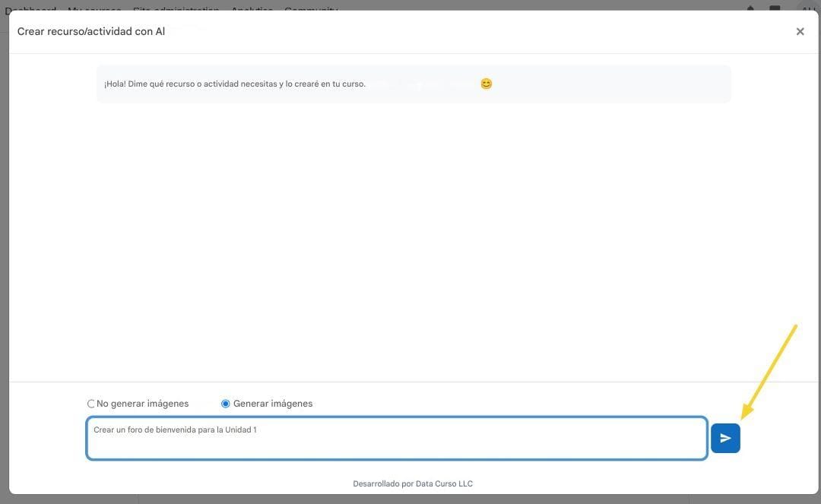
Task: Go to Analytics in the top navigation
Action: [x=252, y=6]
